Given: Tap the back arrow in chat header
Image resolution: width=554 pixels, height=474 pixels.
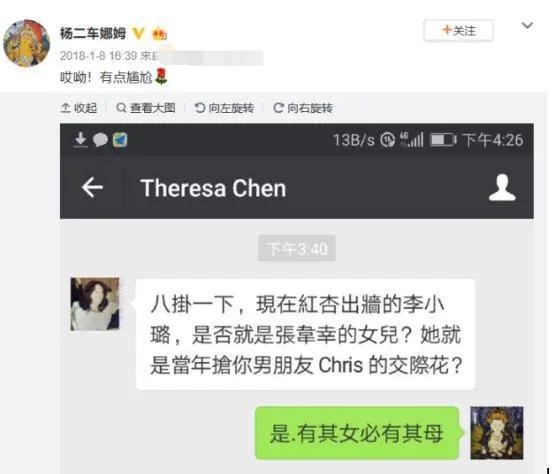Looking at the screenshot, I should pyautogui.click(x=92, y=187).
